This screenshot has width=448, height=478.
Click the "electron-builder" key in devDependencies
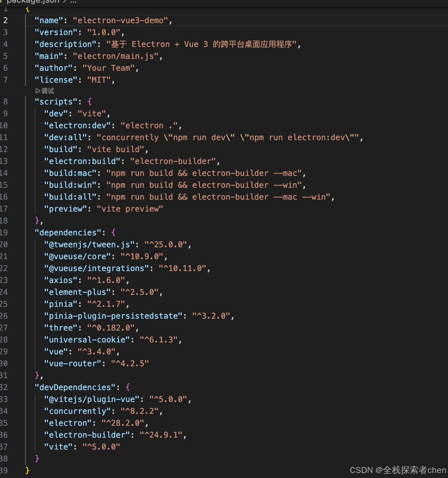(x=87, y=435)
